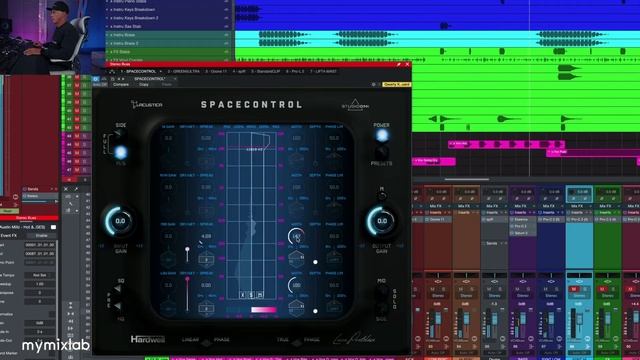This screenshot has width=640, height=360.
Task: Click the yellow button in the plugin header
Action: 396,84
